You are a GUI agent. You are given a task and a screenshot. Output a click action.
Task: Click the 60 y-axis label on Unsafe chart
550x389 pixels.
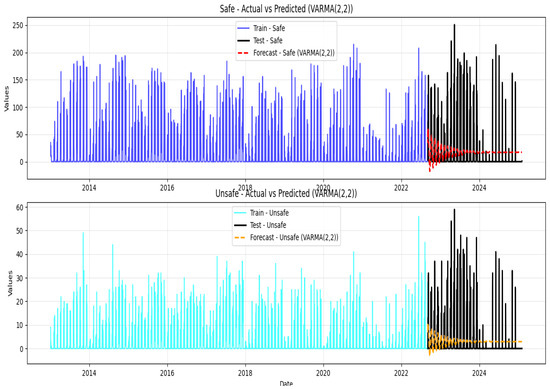tap(19, 207)
